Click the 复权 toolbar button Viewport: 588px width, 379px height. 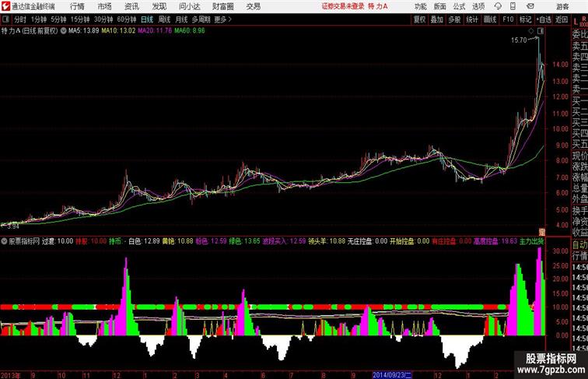click(x=420, y=19)
